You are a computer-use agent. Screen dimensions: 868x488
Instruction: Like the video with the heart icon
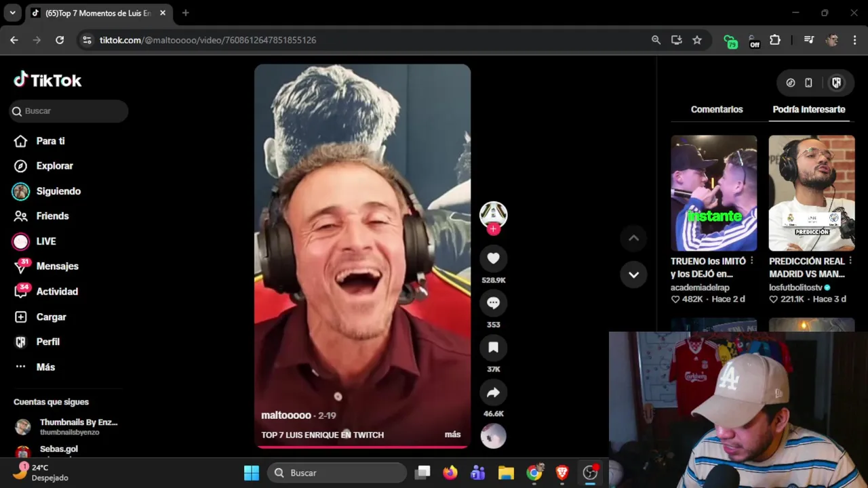tap(493, 258)
